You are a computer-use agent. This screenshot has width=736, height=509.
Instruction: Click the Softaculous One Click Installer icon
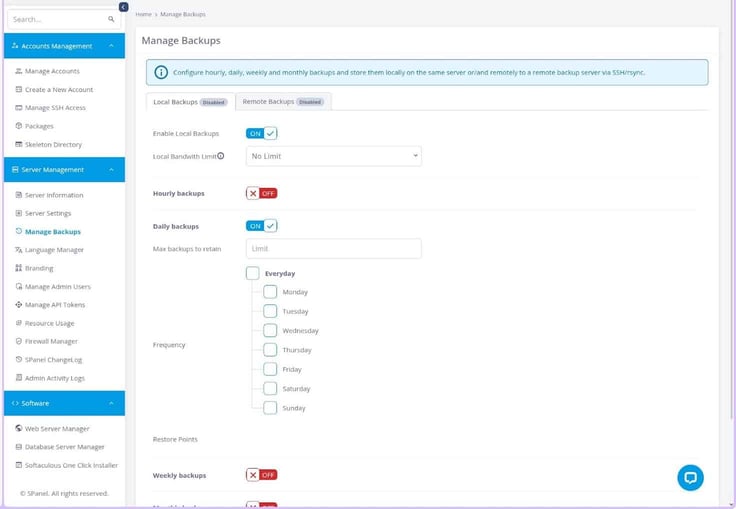[x=19, y=465]
